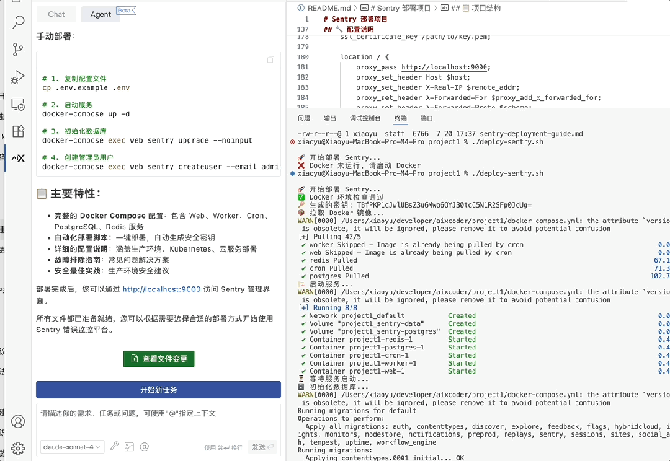Click the Docker Compose bullet in chat
Image resolution: width=670 pixels, height=461 pixels.
(x=162, y=221)
